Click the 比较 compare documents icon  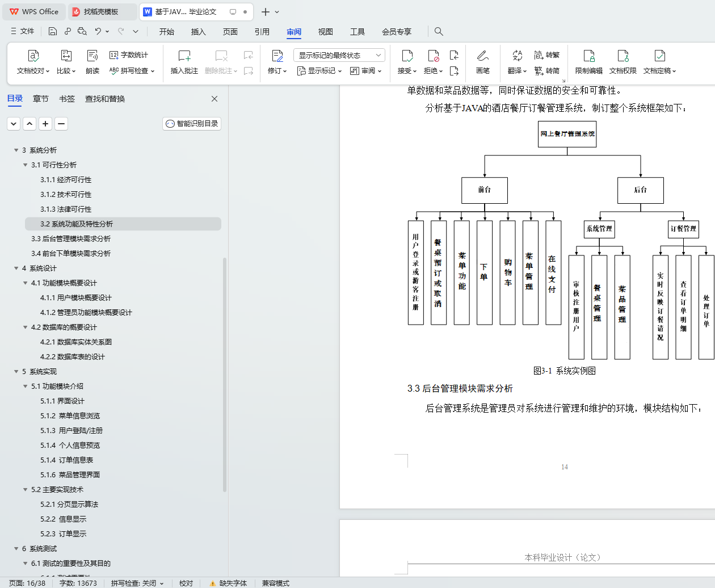pyautogui.click(x=66, y=56)
